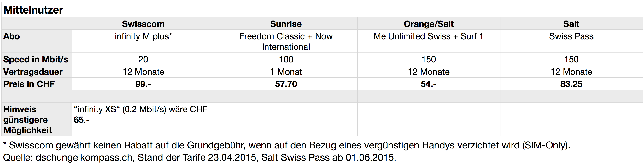Select the Swisscom column header
Screen dimensions: 644x164
[143, 24]
